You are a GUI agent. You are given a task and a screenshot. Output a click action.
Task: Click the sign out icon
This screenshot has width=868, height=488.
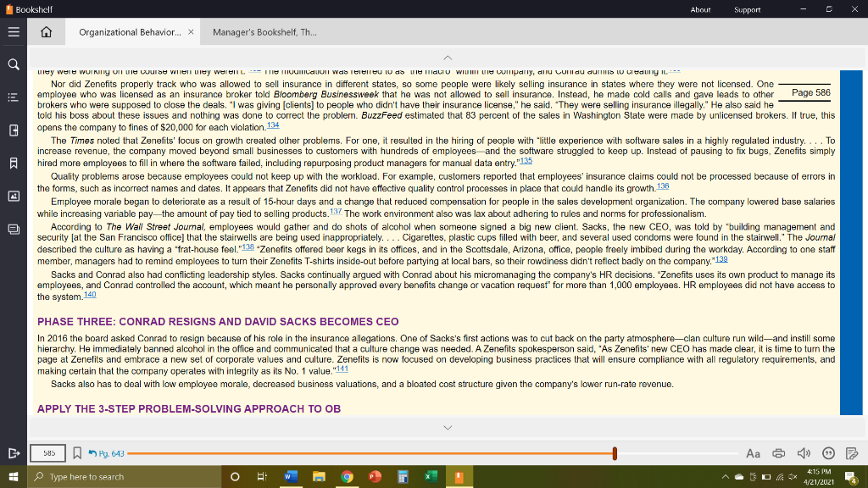14,454
